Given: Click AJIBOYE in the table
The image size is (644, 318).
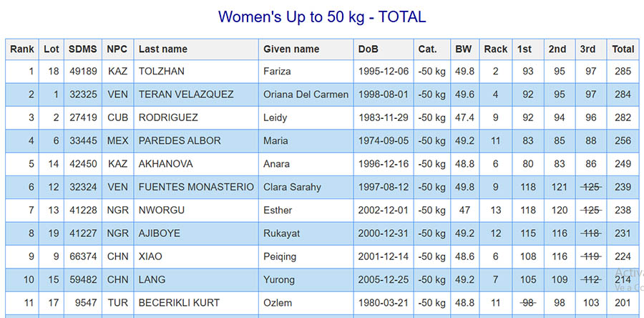Looking at the screenshot, I should click(x=160, y=233).
